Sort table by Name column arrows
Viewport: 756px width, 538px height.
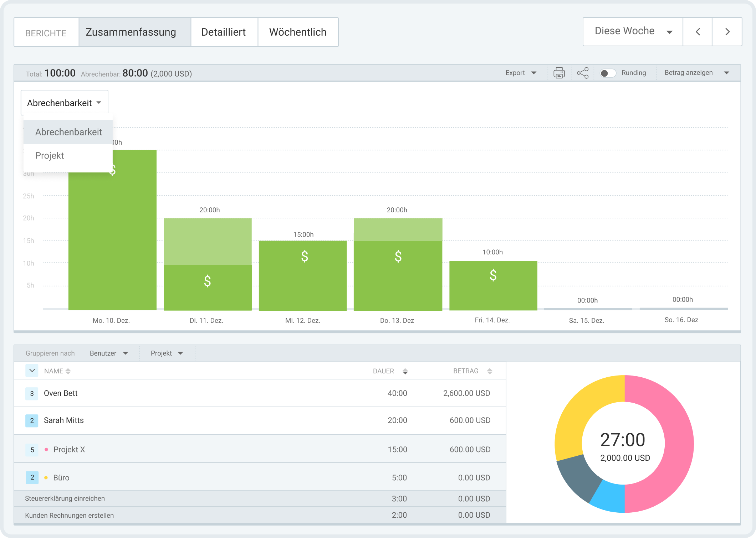[x=68, y=371]
